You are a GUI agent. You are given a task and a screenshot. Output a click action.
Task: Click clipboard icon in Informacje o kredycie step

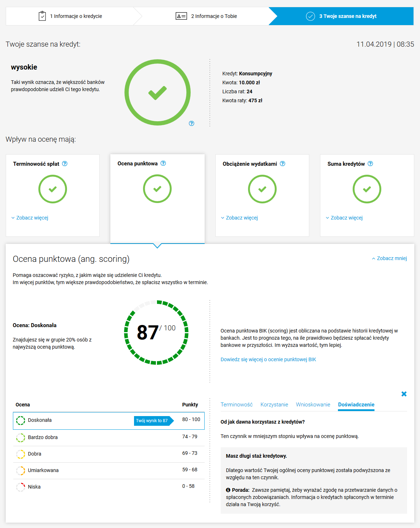click(x=42, y=16)
